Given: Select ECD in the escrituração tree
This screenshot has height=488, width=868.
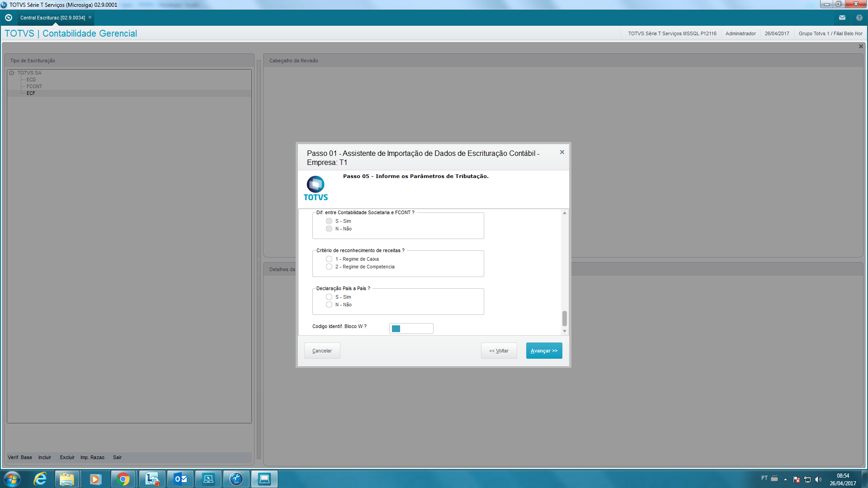Looking at the screenshot, I should (31, 80).
